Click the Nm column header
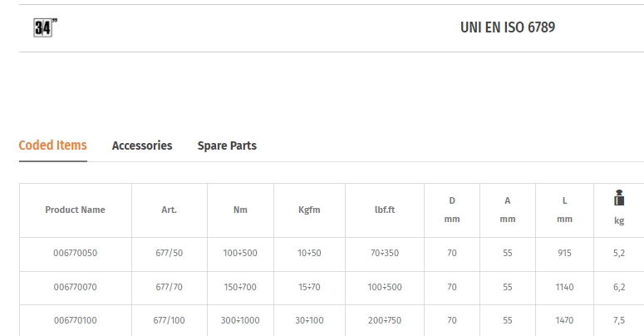Screen dimensions: 644x336 pos(240,210)
